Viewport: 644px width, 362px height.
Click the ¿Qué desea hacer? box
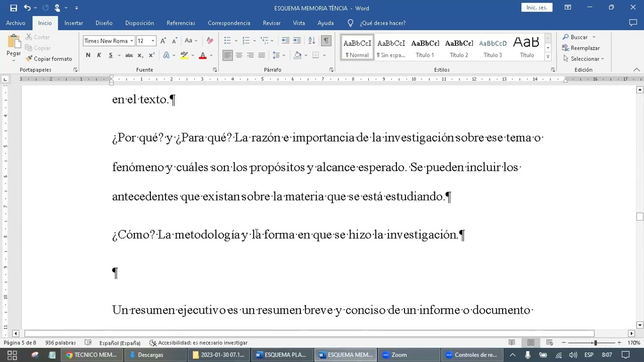pos(382,23)
